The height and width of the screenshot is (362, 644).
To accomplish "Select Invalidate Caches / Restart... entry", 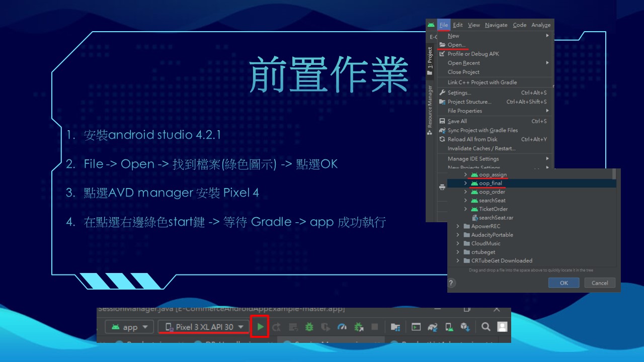I will 495,148.
